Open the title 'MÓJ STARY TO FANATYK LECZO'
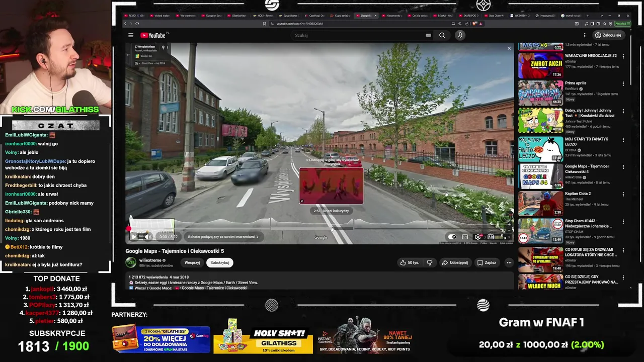The height and width of the screenshot is (362, 644). click(587, 142)
